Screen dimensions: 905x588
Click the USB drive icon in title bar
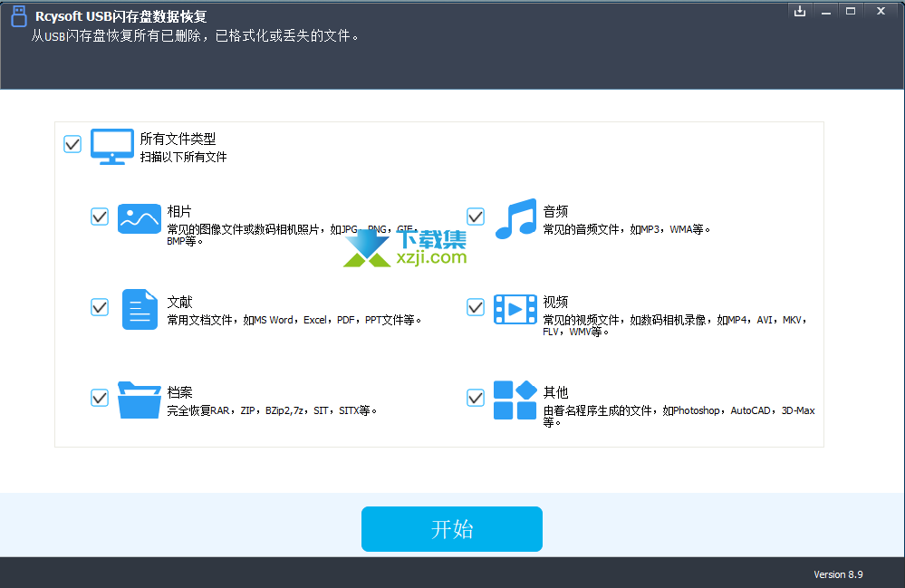[x=18, y=18]
